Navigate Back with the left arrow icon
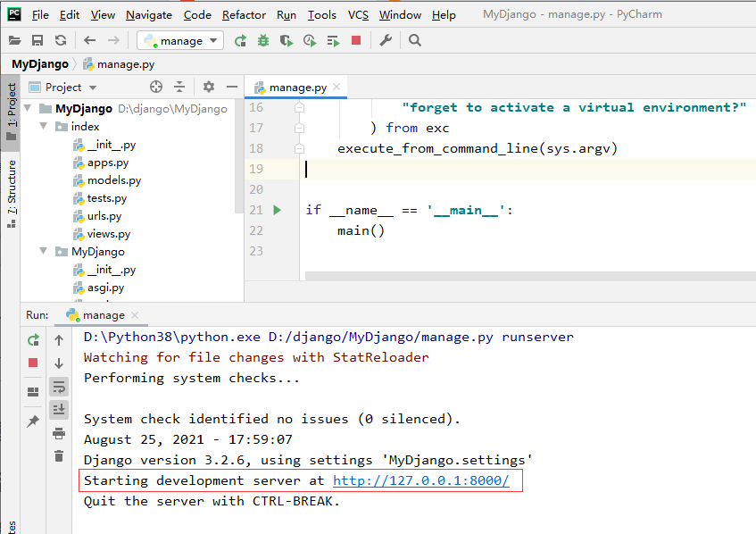This screenshot has width=756, height=534. coord(89,40)
